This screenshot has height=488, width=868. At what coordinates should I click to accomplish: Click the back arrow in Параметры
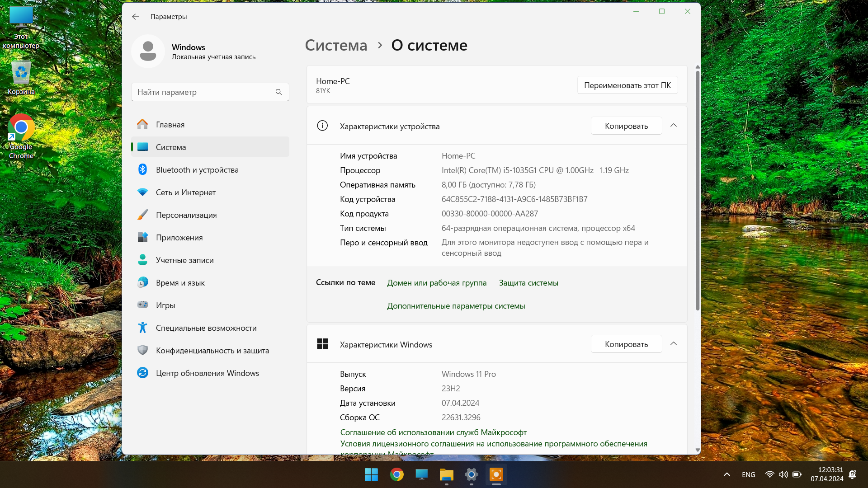[135, 17]
